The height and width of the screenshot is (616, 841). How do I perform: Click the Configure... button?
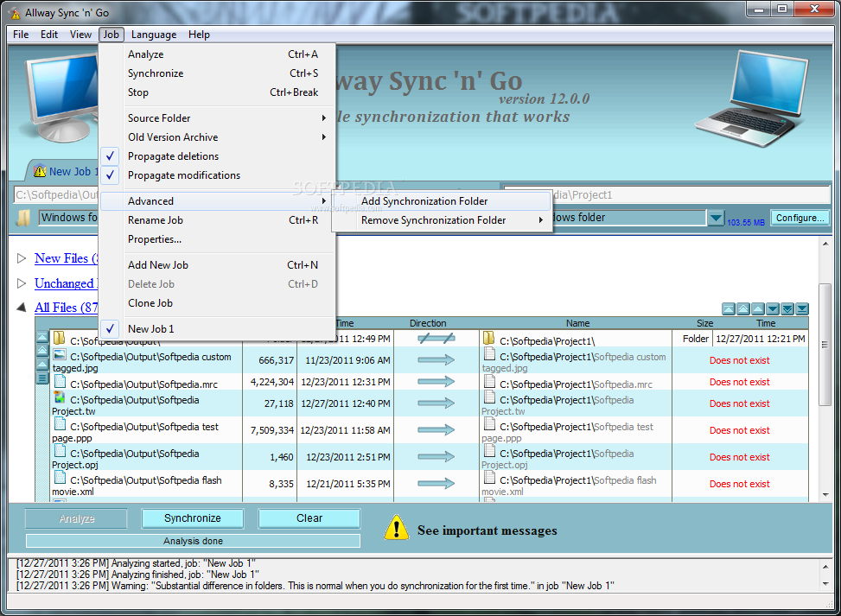800,218
